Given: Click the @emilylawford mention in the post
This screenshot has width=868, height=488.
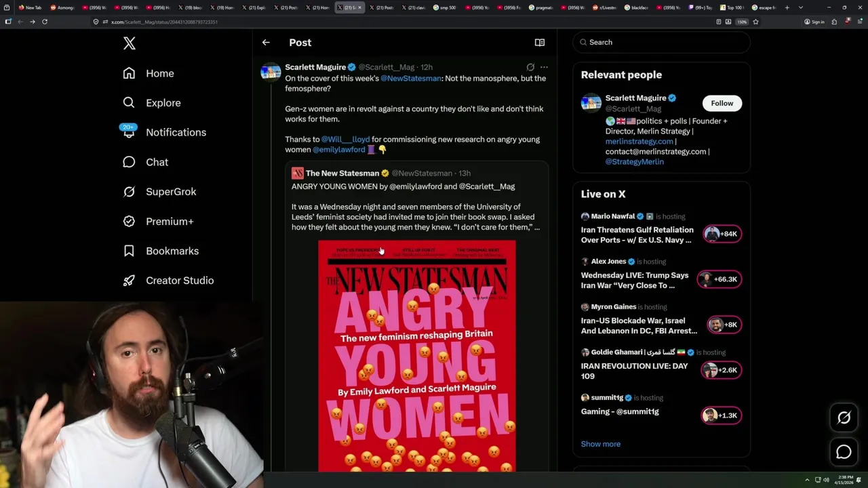Looking at the screenshot, I should pyautogui.click(x=339, y=150).
